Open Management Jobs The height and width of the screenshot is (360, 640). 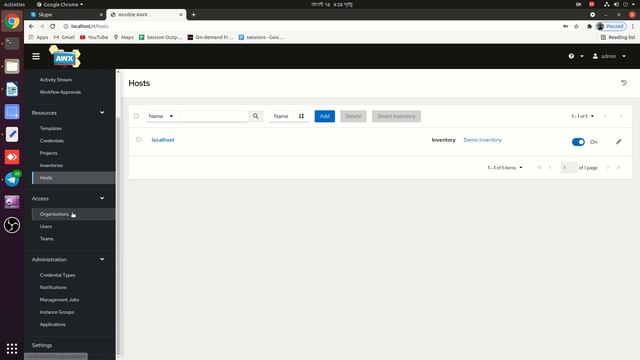coord(59,300)
